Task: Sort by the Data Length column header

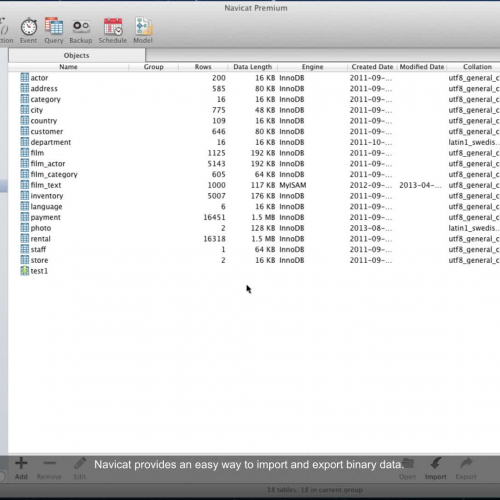Action: point(253,67)
